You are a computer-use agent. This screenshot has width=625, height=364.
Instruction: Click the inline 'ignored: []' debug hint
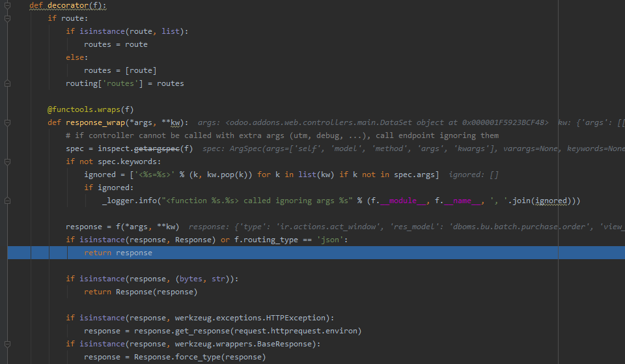click(x=473, y=175)
